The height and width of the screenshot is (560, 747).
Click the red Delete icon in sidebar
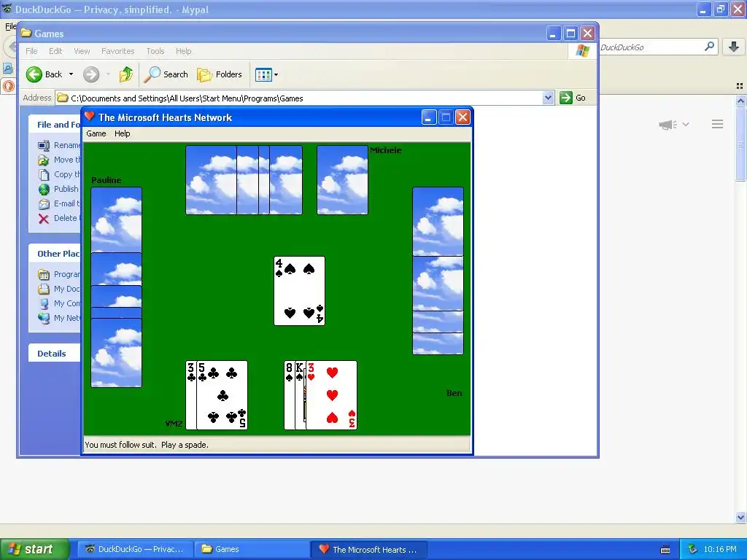tap(44, 219)
